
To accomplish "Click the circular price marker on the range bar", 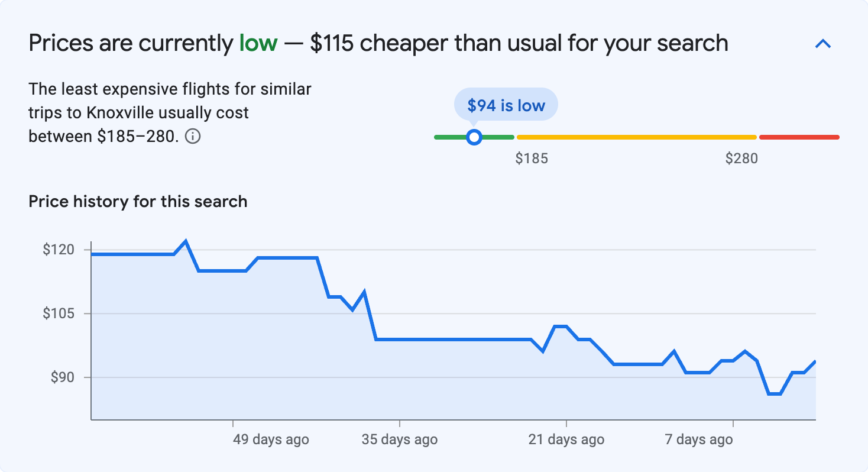I will [x=474, y=137].
